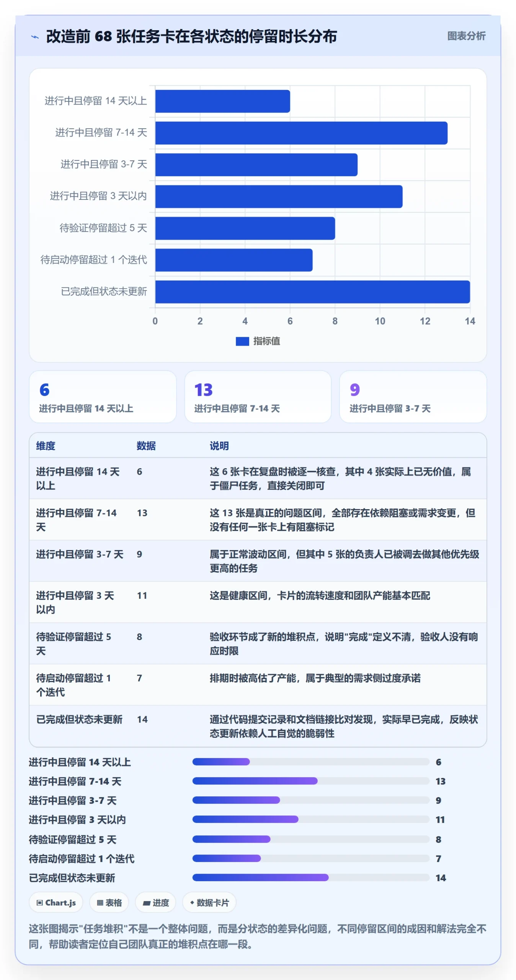Click the progress bar for 进行中且停留 7-14 天
The image size is (516, 980).
click(x=310, y=781)
